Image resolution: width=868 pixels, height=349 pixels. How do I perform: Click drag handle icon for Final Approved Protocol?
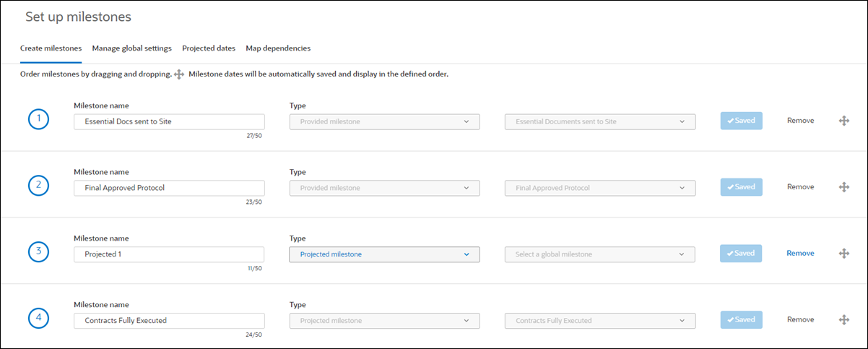[843, 187]
